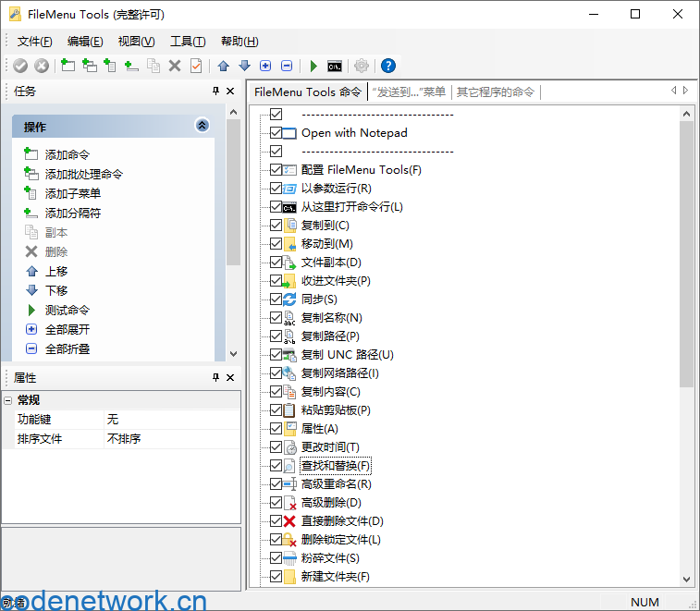Click the 添加批处理命令 action link

tap(84, 174)
